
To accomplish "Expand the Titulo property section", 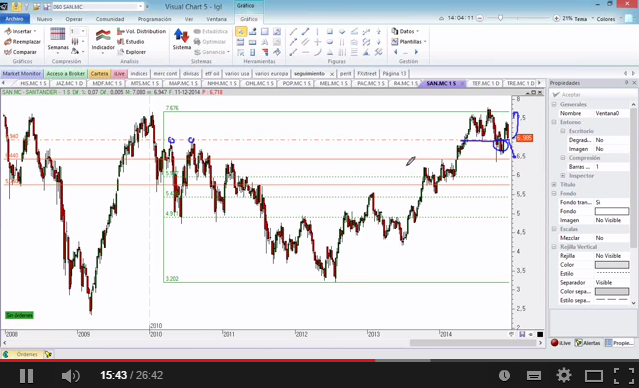I will coord(554,185).
